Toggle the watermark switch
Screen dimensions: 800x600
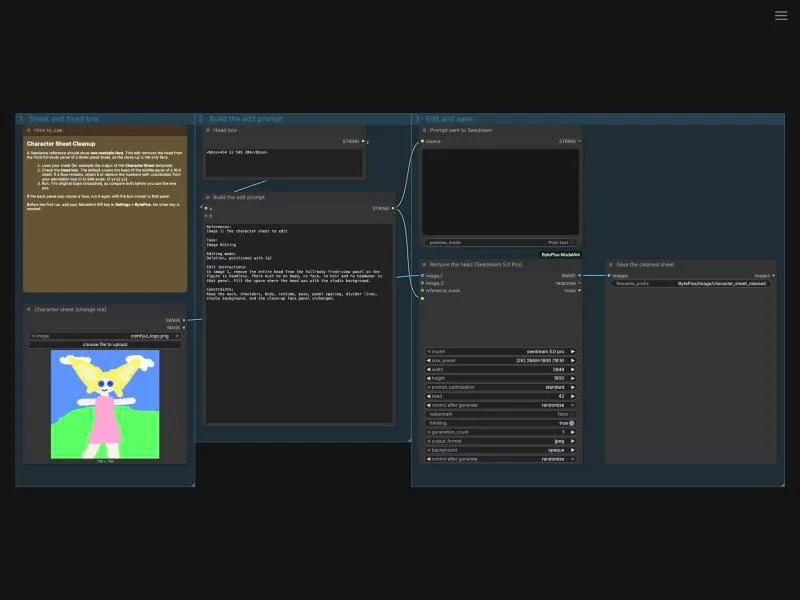(501, 414)
